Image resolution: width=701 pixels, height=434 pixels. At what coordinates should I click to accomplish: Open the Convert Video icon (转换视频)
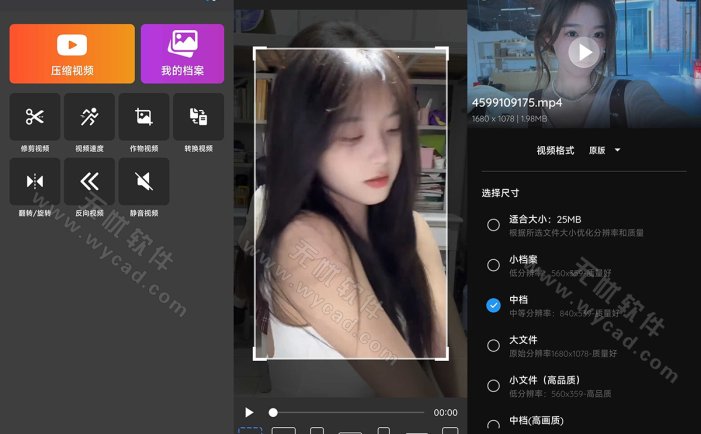(x=198, y=117)
